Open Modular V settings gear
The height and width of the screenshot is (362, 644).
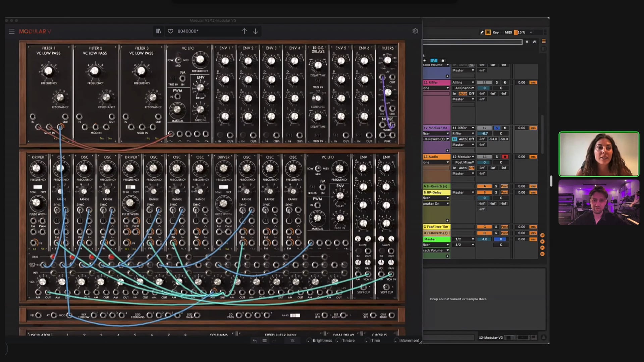click(415, 31)
